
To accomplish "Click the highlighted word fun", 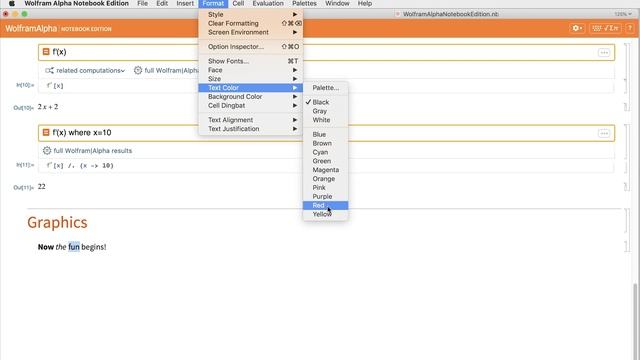I will pos(74,247).
